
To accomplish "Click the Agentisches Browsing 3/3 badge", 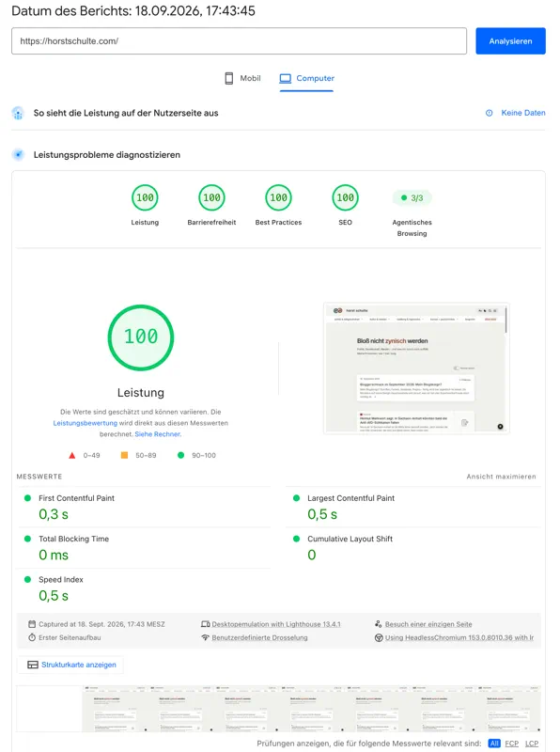I will pyautogui.click(x=412, y=197).
